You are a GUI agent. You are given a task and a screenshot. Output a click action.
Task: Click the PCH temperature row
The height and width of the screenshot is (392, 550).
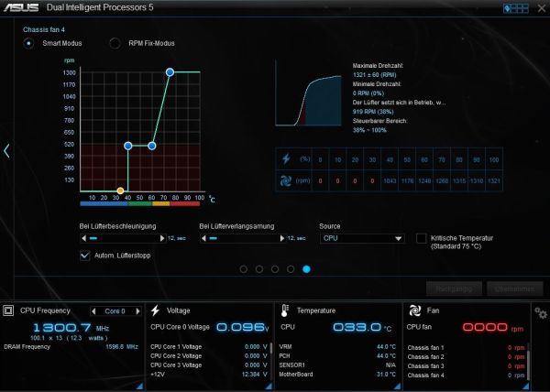[337, 355]
